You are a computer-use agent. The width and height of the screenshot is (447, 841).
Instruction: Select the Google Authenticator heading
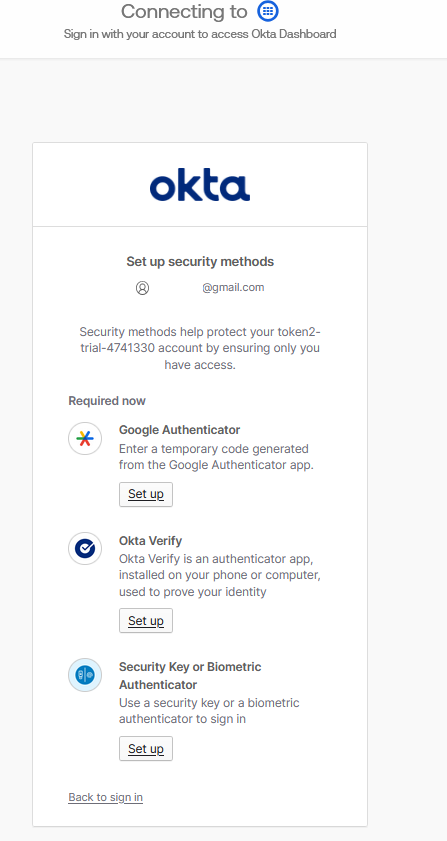pos(179,430)
